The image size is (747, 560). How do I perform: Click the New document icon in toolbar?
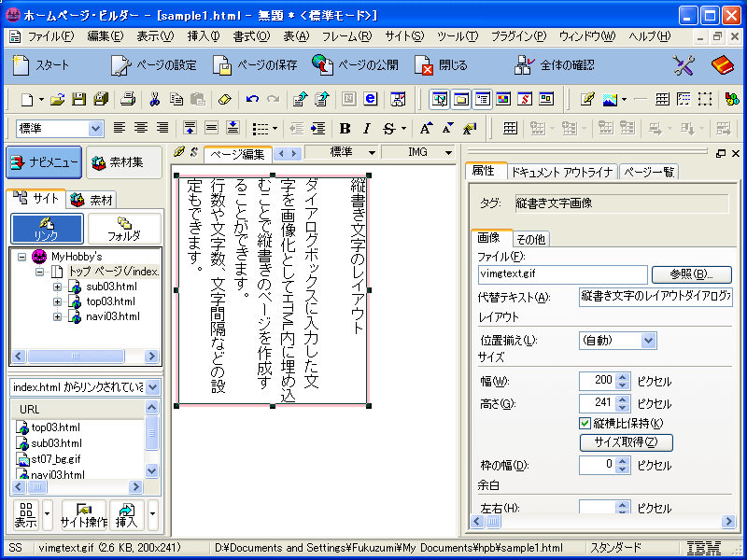click(x=28, y=100)
